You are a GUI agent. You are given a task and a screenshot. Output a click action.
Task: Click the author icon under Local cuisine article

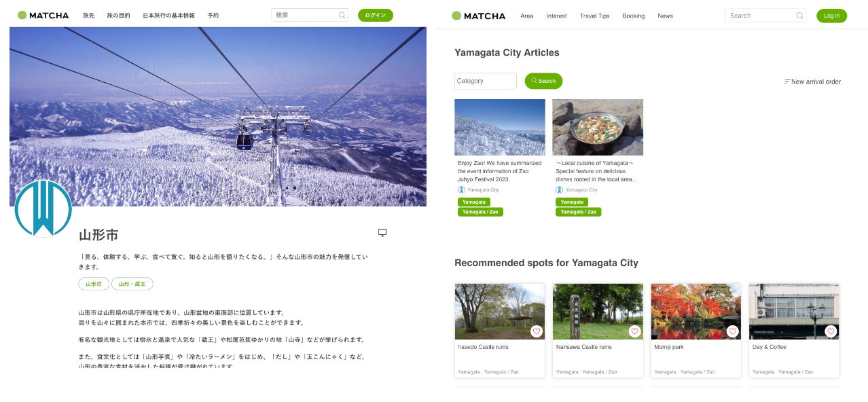pyautogui.click(x=559, y=190)
